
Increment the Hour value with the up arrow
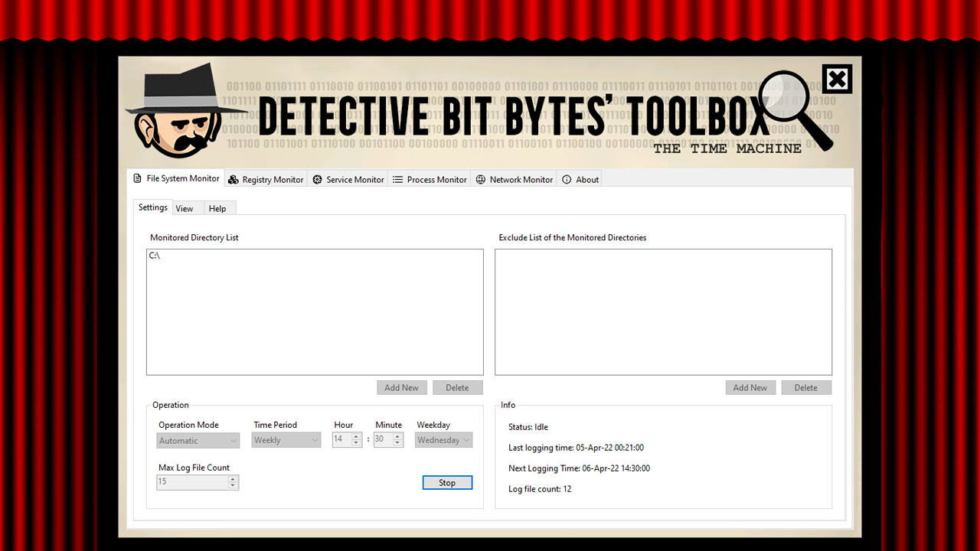(x=356, y=436)
